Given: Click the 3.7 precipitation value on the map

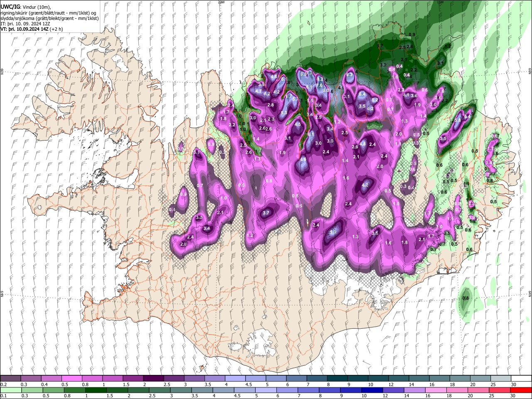Looking at the screenshot, I should (266, 213).
